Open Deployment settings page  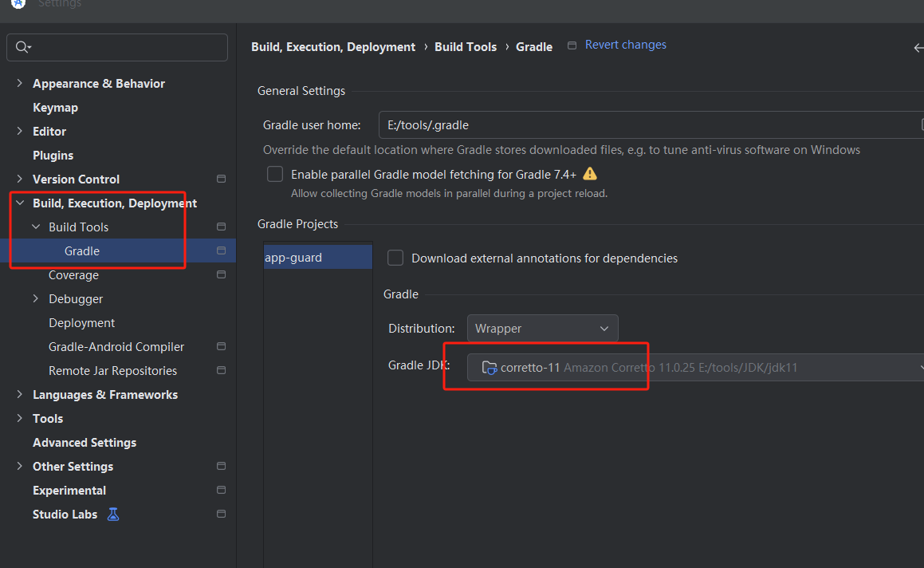point(81,322)
